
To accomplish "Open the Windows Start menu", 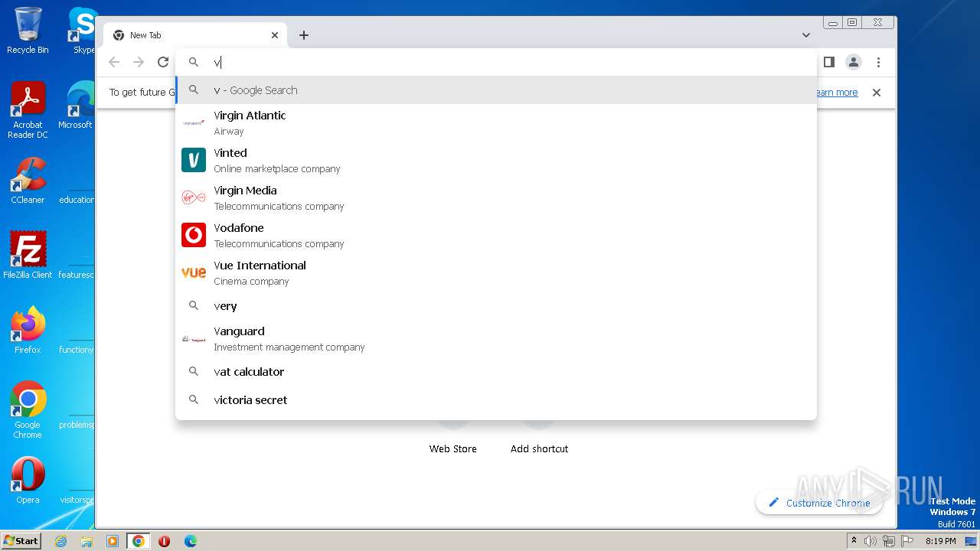I will coord(21,540).
